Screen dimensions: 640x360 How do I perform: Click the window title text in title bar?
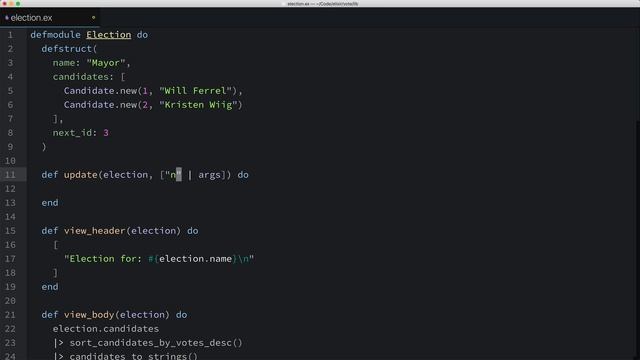pyautogui.click(x=322, y=4)
